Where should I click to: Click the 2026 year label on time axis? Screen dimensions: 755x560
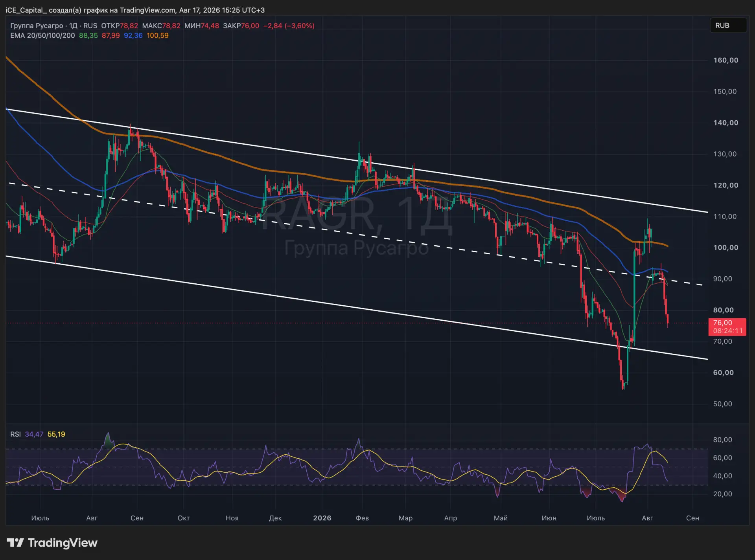(x=322, y=518)
